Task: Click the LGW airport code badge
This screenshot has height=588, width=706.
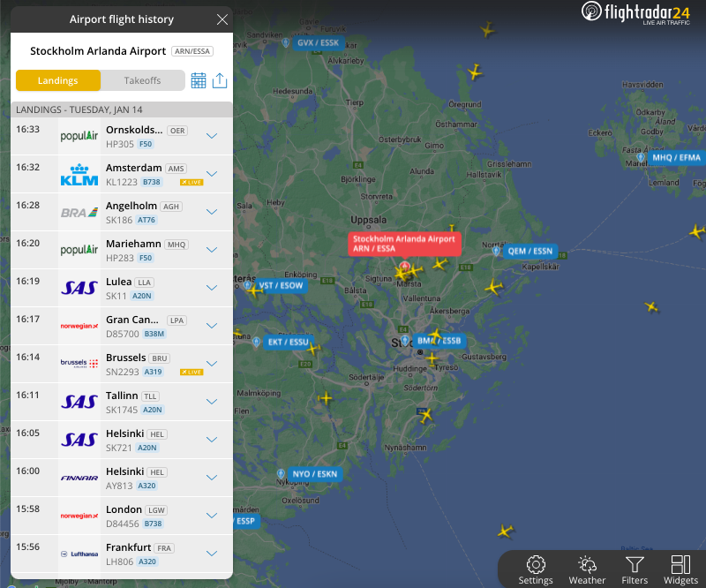Action: click(x=156, y=510)
